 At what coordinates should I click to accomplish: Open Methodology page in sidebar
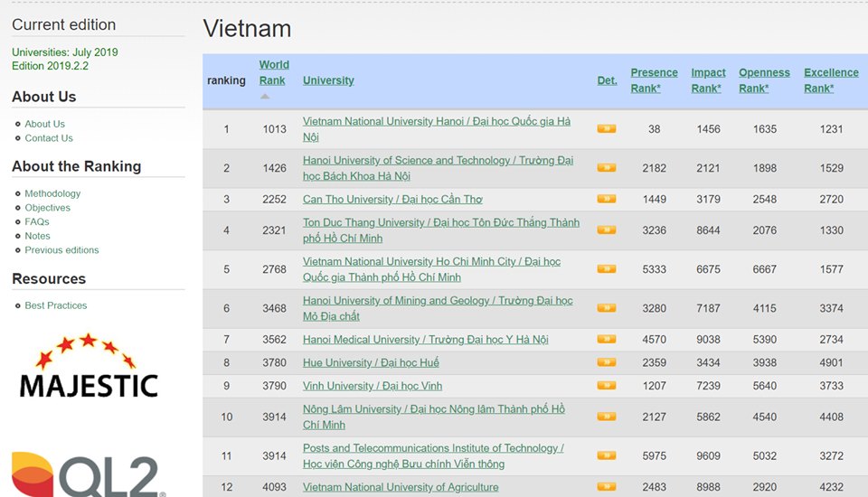52,193
